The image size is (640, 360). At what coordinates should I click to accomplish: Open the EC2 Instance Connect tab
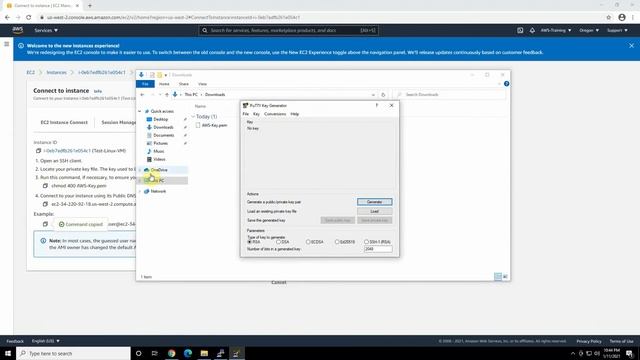tap(64, 122)
